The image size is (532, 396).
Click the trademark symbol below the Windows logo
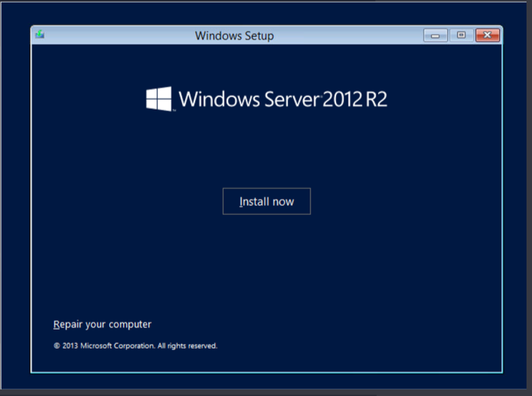[x=174, y=110]
